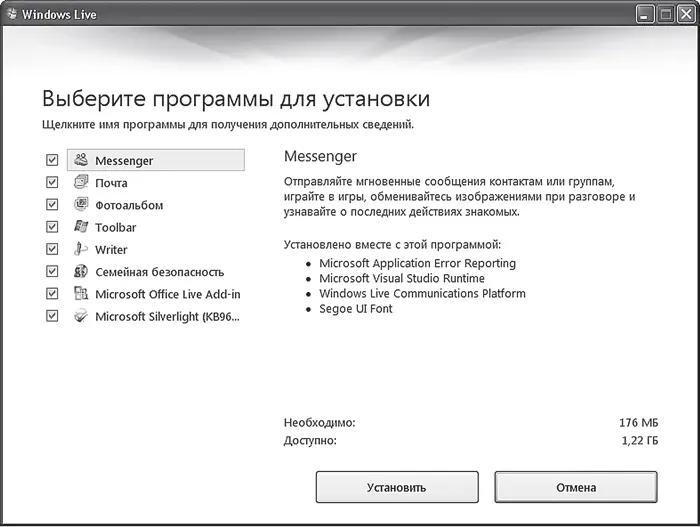
Task: Select the Writer program name
Action: pos(111,250)
